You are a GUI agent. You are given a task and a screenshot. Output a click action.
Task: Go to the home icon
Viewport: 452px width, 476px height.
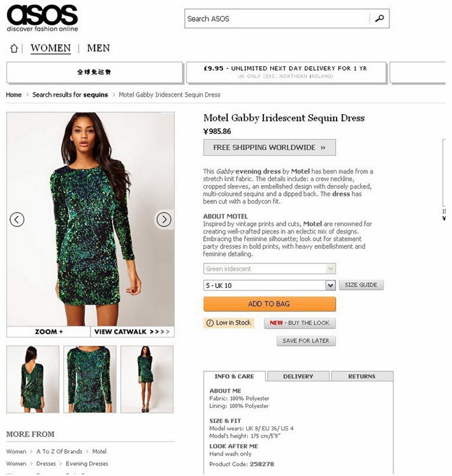click(x=14, y=48)
